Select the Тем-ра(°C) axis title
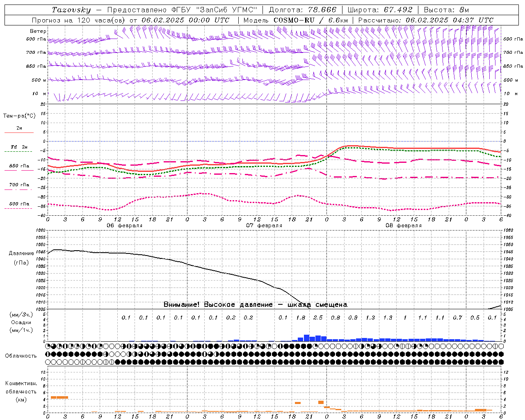 19,116
